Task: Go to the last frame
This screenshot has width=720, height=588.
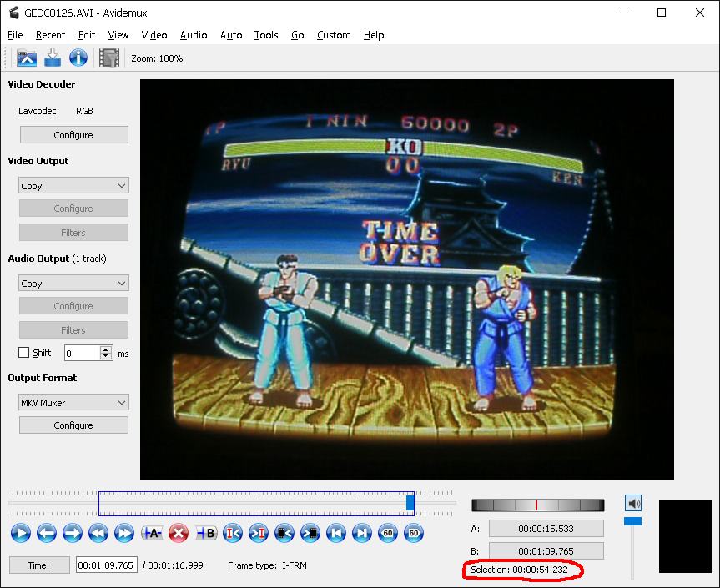Action: pos(362,533)
